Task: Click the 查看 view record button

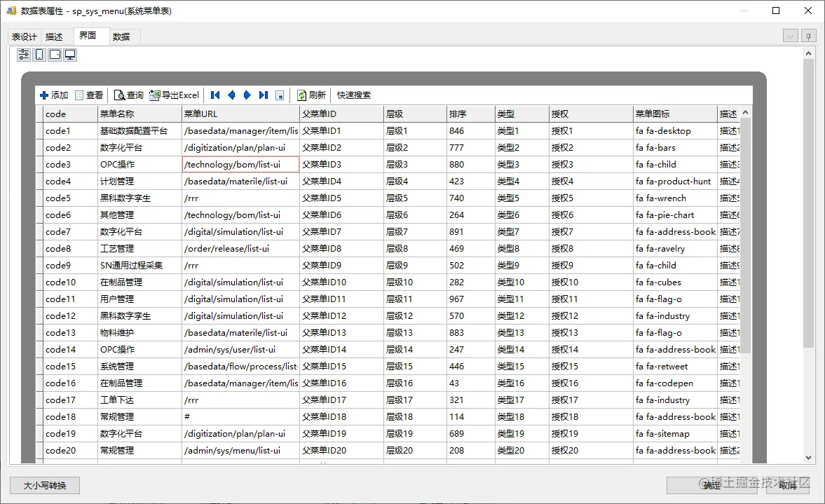Action: (89, 95)
